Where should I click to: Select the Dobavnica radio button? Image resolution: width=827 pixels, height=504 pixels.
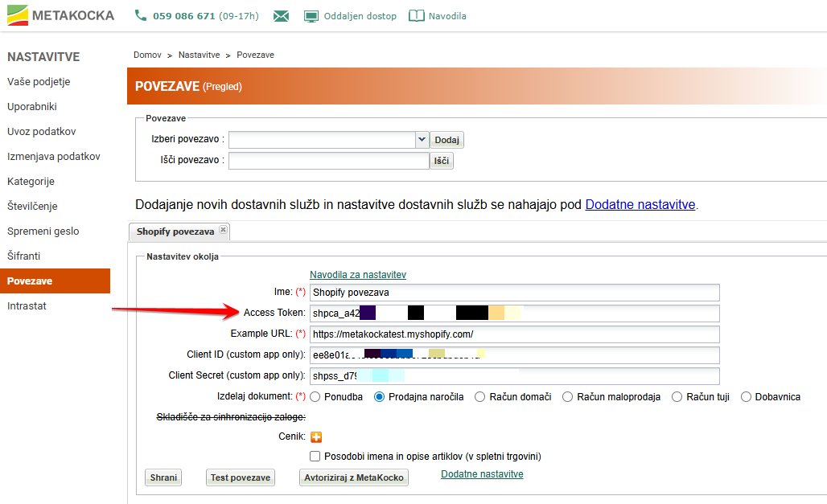coord(746,397)
